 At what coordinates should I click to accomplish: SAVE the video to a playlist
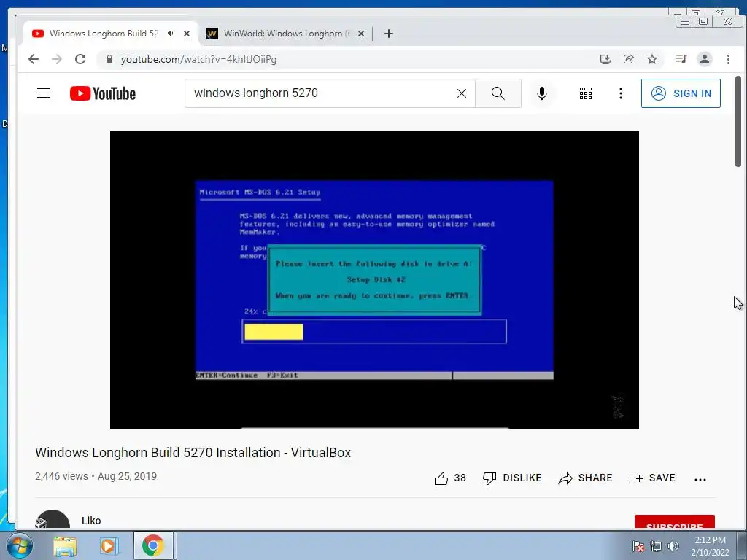pyautogui.click(x=651, y=478)
